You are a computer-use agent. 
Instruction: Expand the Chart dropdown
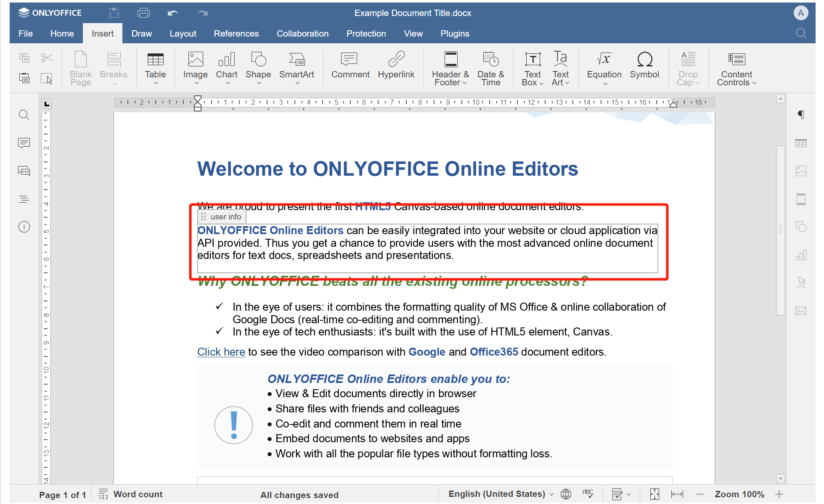(x=227, y=83)
